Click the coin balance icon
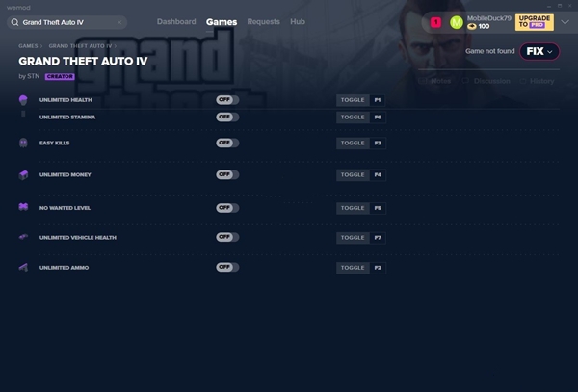The height and width of the screenshot is (392, 578). coord(471,27)
